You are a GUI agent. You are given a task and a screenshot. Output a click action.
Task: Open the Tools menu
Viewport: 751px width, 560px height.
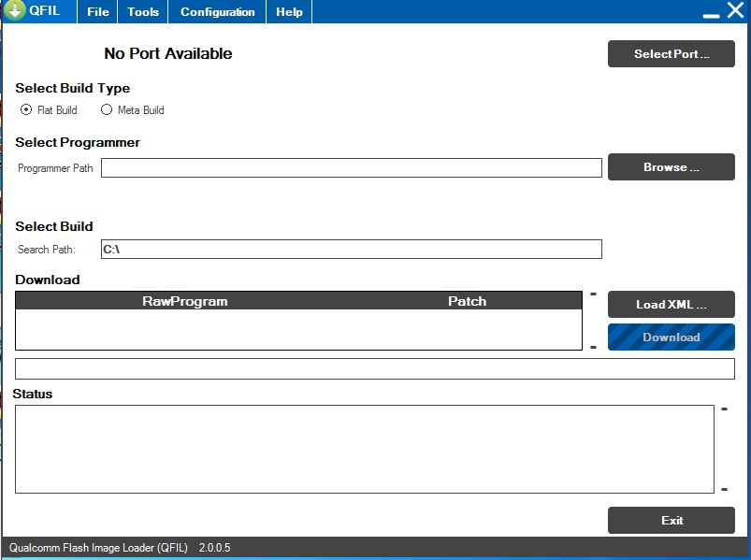[x=143, y=11]
